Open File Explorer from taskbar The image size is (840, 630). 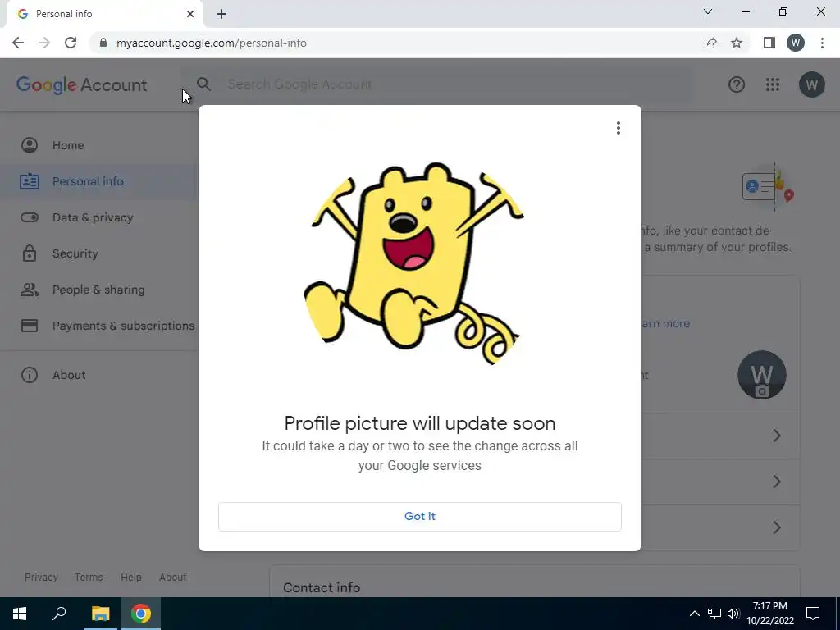[100, 614]
